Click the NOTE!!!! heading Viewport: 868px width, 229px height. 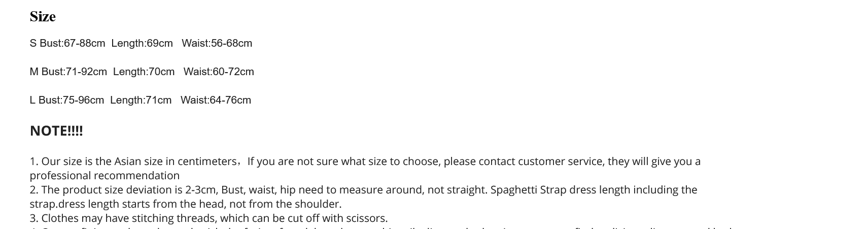[56, 130]
